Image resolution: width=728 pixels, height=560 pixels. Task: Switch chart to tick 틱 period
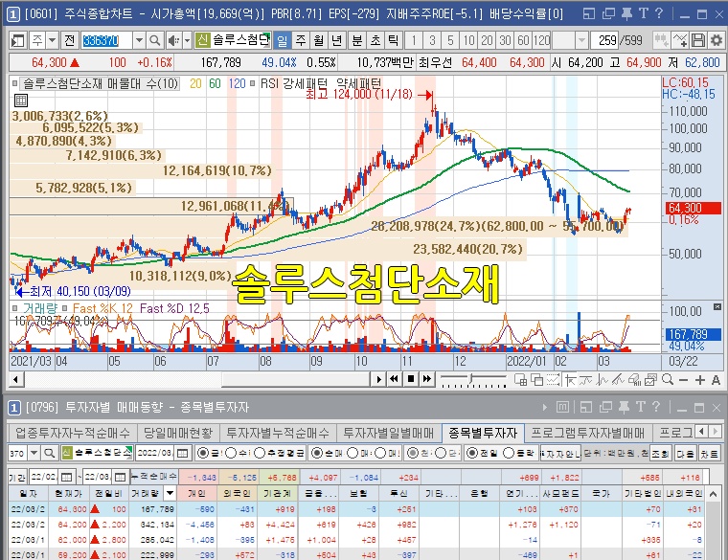393,41
